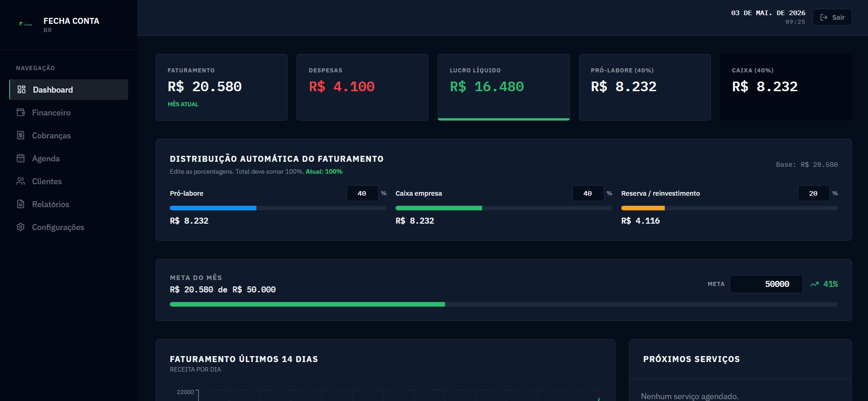Open the Clientes list
868x401 pixels.
69,181
